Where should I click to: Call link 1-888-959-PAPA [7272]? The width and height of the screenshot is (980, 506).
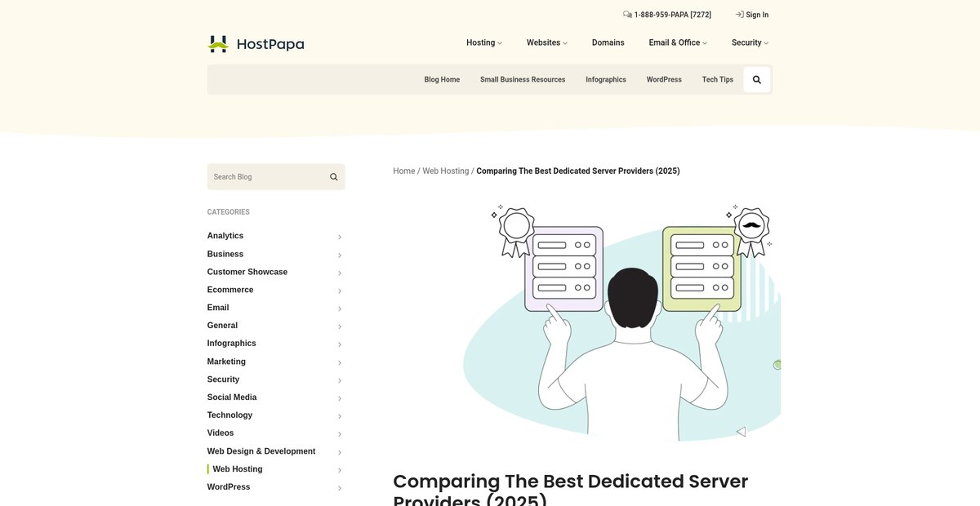tap(673, 15)
